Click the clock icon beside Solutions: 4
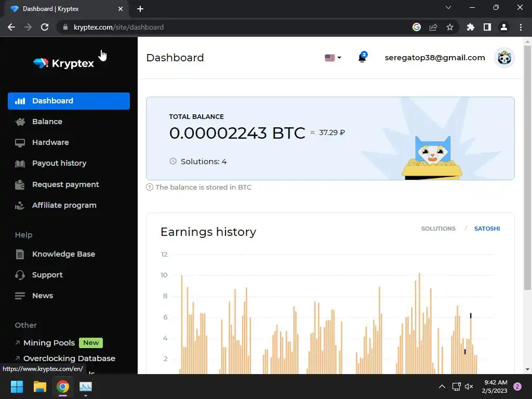This screenshot has width=532, height=399. tap(173, 162)
